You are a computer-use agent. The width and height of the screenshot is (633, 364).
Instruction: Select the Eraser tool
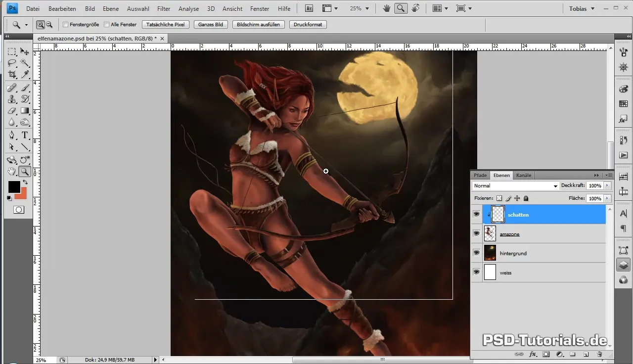12,110
